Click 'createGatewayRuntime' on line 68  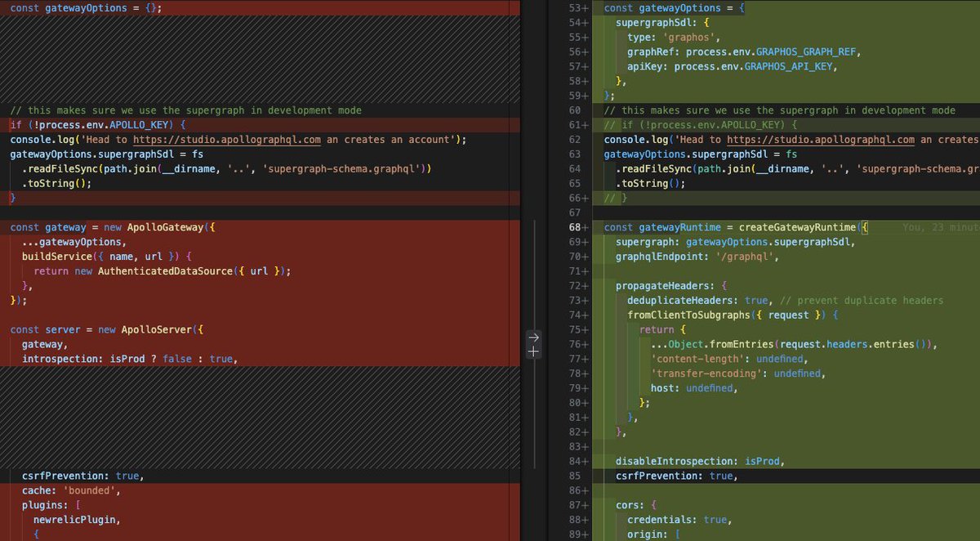798,227
